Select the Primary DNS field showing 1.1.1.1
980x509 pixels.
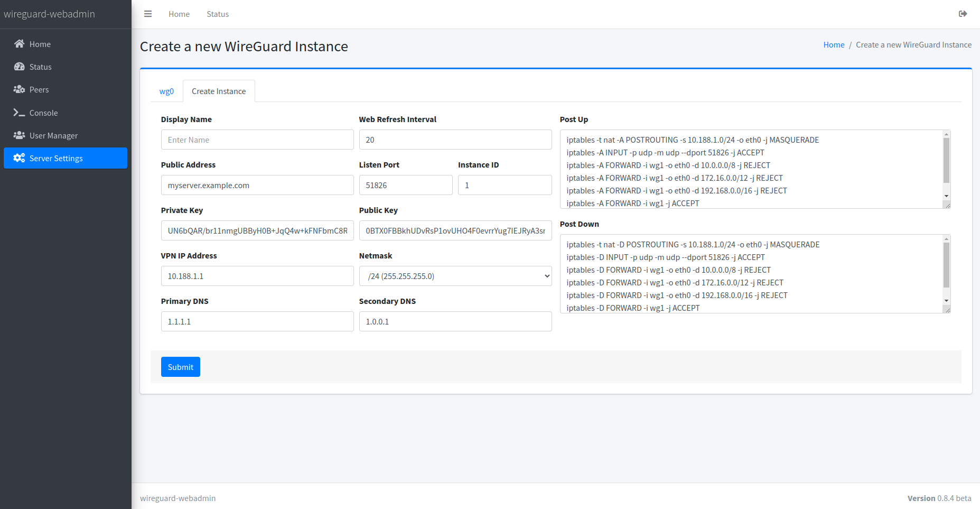coord(257,321)
